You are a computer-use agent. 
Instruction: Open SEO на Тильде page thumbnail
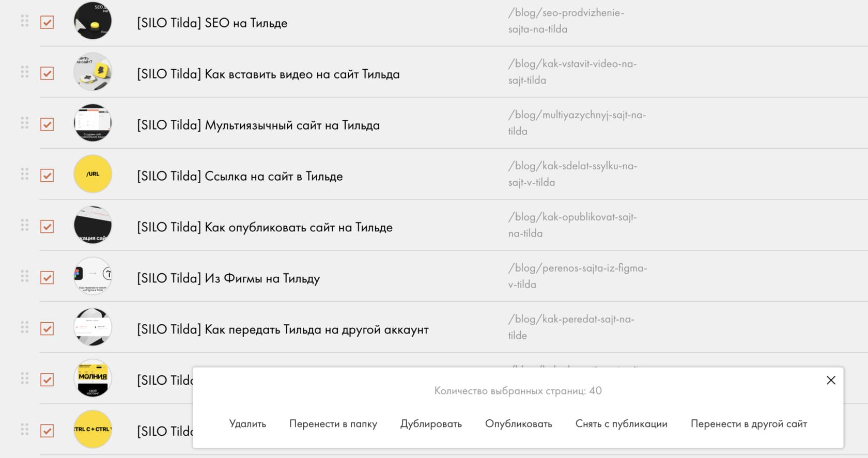click(x=93, y=21)
